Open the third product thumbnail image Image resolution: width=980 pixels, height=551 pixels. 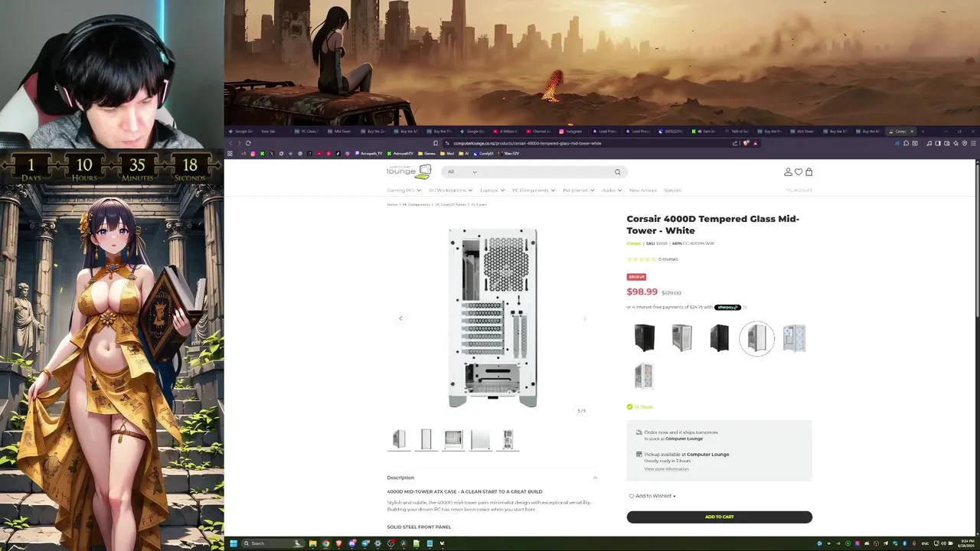[453, 439]
